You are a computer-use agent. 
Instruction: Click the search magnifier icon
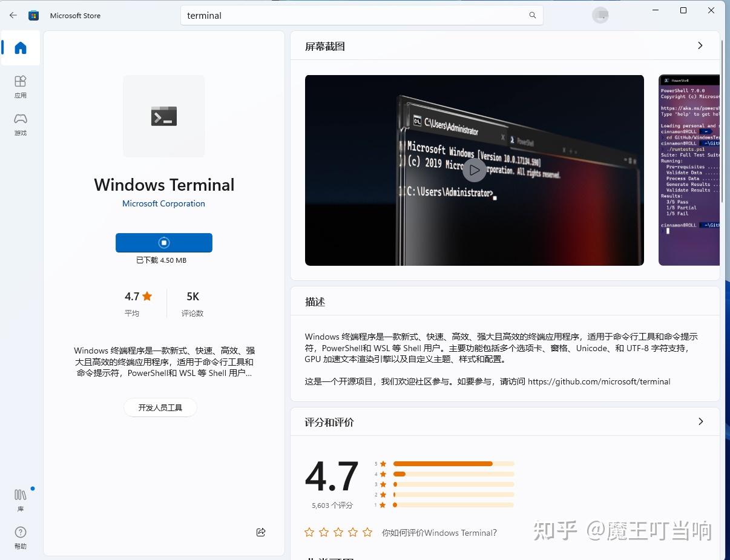pos(532,15)
